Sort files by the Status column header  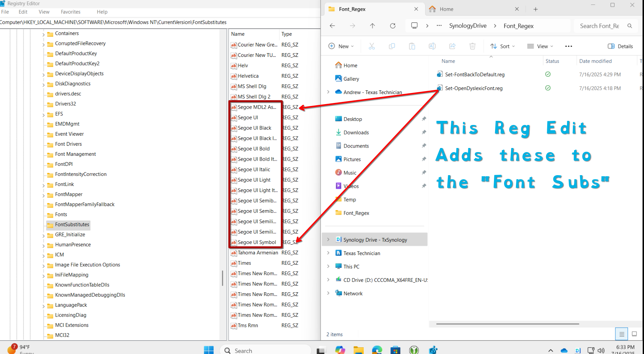(x=552, y=61)
